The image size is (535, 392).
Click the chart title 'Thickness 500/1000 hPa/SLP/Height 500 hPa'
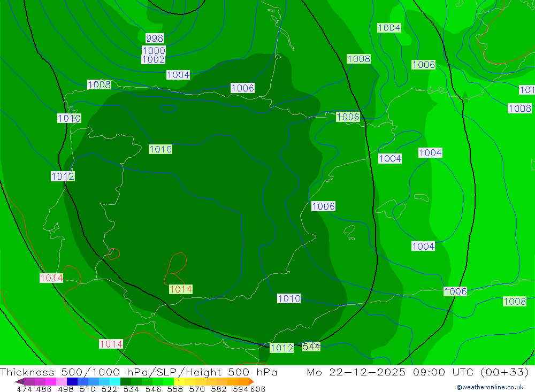click(139, 372)
